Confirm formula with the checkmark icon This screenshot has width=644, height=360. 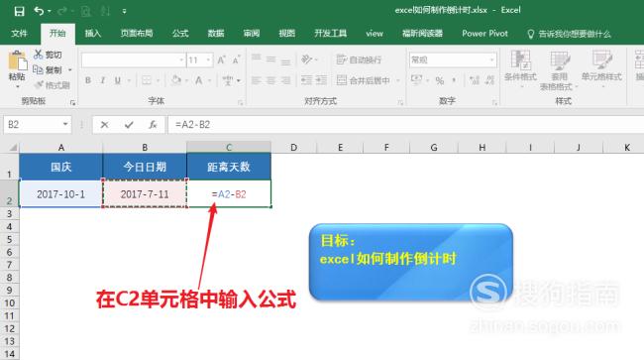pyautogui.click(x=129, y=125)
